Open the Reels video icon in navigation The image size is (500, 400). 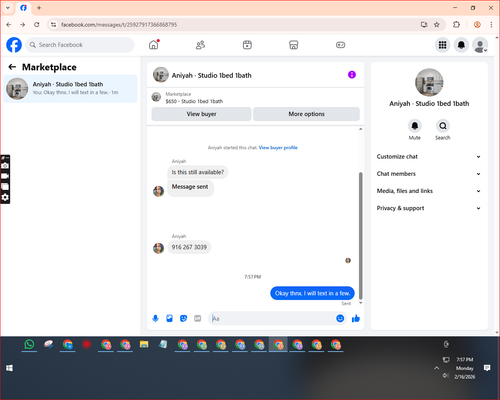[x=247, y=45]
